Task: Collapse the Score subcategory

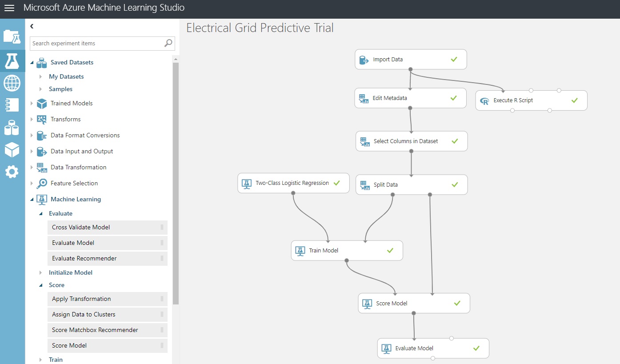Action: tap(41, 285)
